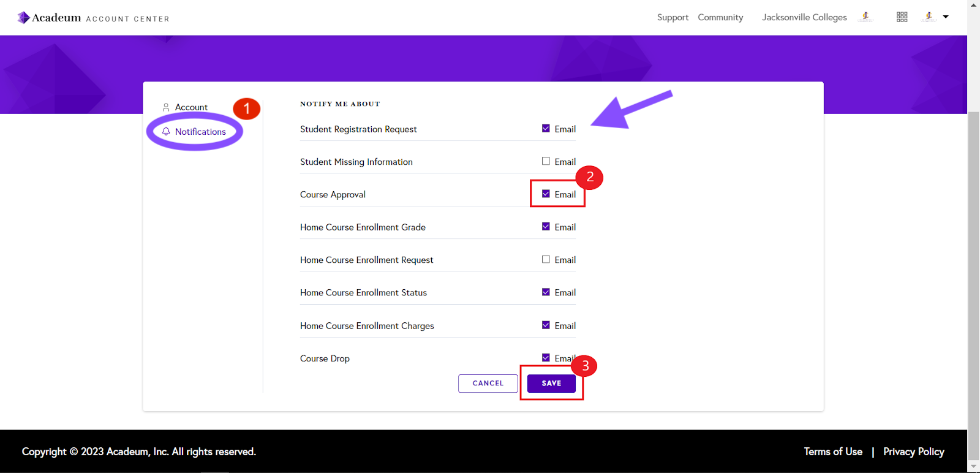
Task: Click the Cancel button
Action: point(488,384)
